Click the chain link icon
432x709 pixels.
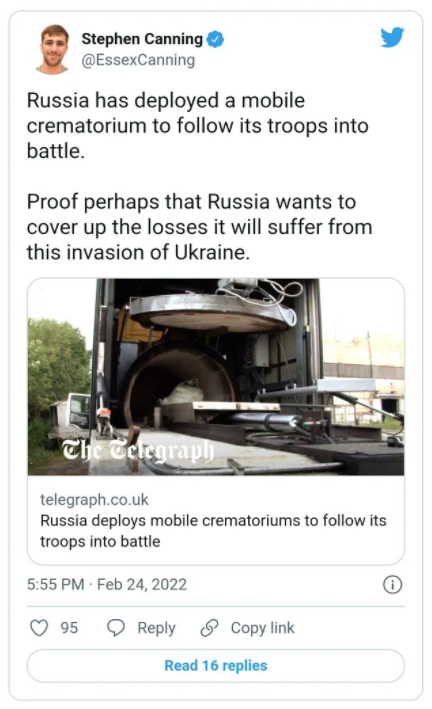209,628
